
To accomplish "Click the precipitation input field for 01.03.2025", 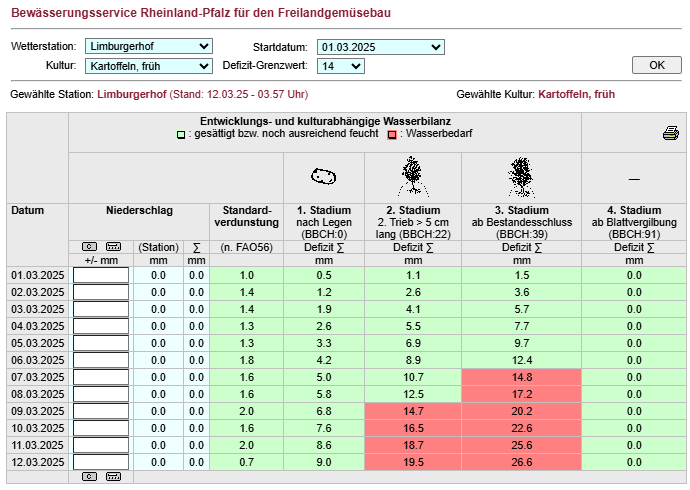I will coord(101,275).
